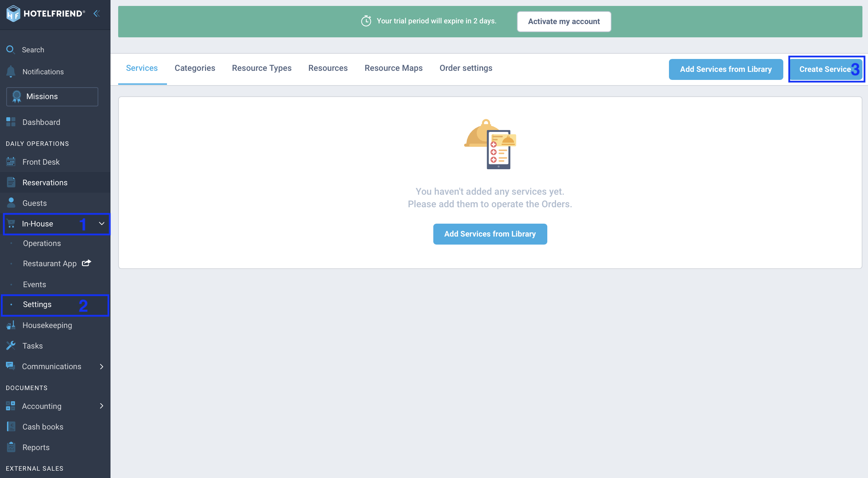This screenshot has height=478, width=868.
Task: Click the HotelFriend logo icon
Action: (x=13, y=14)
